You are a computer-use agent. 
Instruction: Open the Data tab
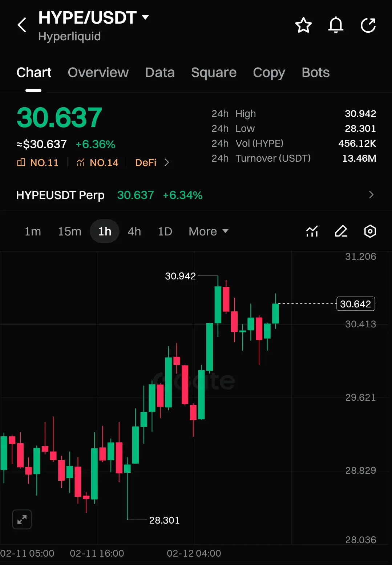tap(160, 73)
